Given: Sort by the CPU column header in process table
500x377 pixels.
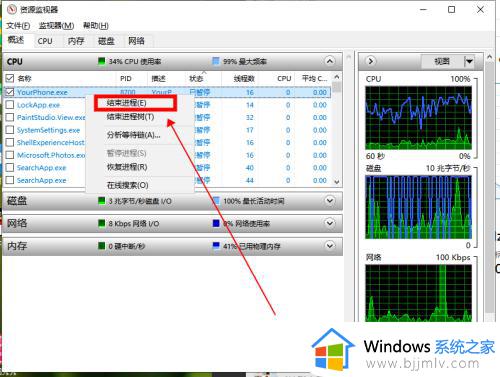Looking at the screenshot, I should (284, 78).
